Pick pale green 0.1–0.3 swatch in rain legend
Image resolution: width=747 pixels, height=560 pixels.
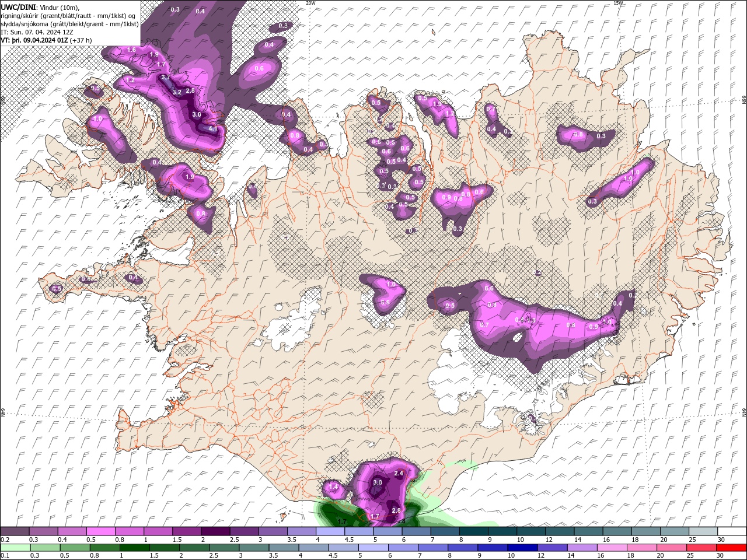point(16,548)
